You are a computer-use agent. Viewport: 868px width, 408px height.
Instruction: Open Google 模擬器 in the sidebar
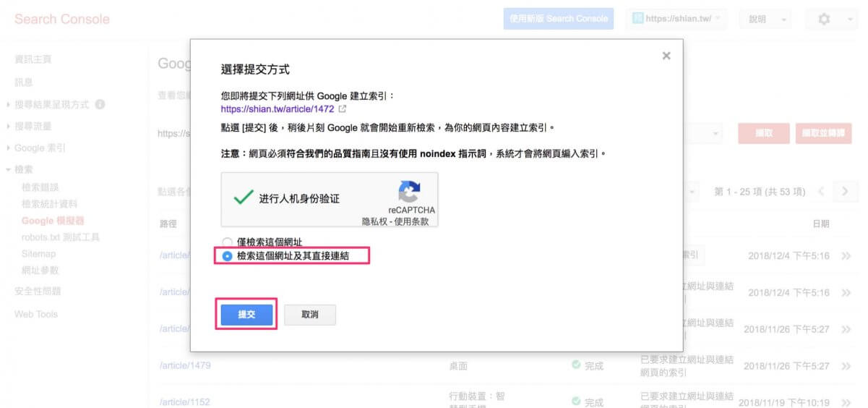coord(53,221)
